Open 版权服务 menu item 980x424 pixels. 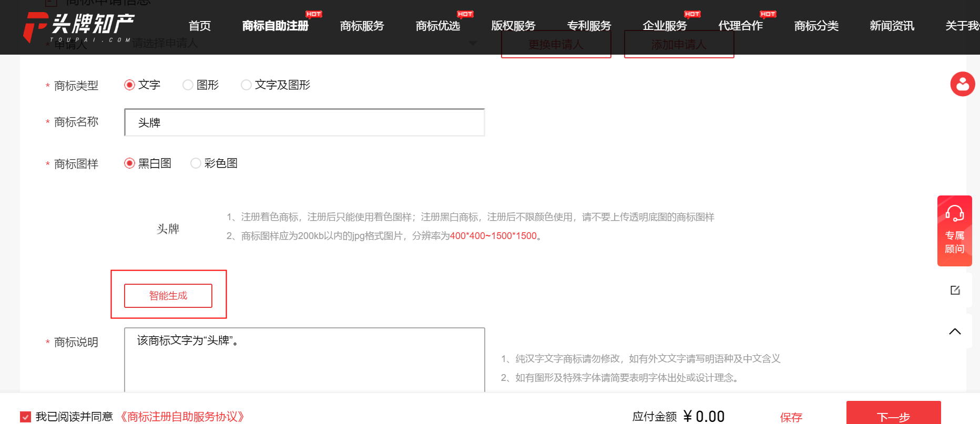[513, 26]
